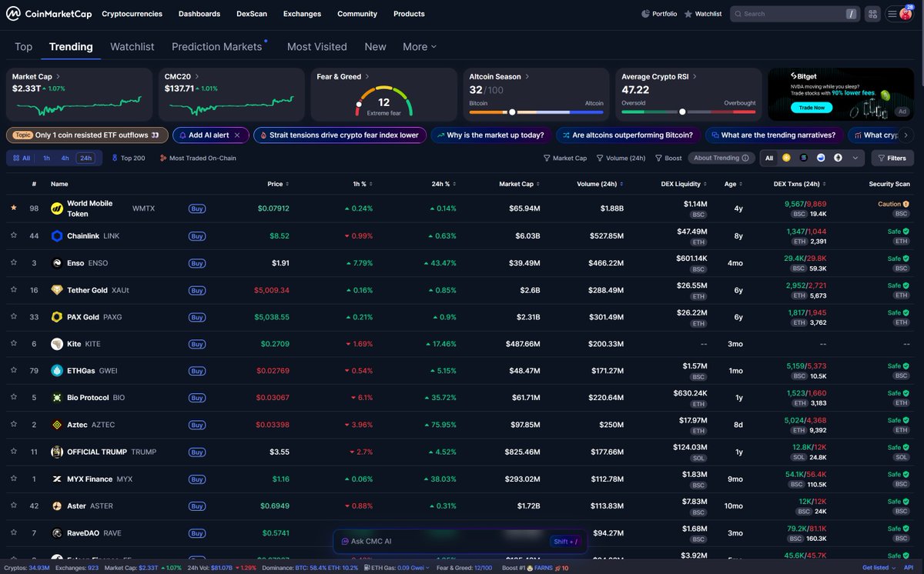The image size is (924, 574).
Task: Filter by BNB chain network icon
Action: (786, 158)
